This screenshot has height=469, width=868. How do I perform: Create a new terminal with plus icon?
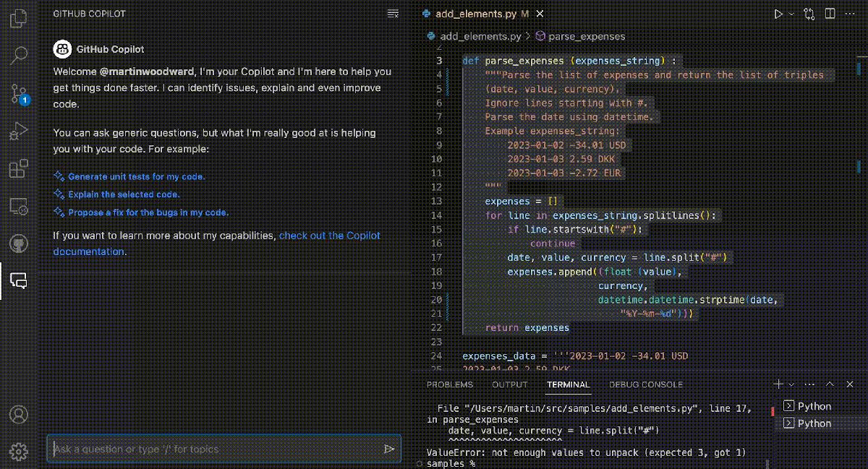778,384
